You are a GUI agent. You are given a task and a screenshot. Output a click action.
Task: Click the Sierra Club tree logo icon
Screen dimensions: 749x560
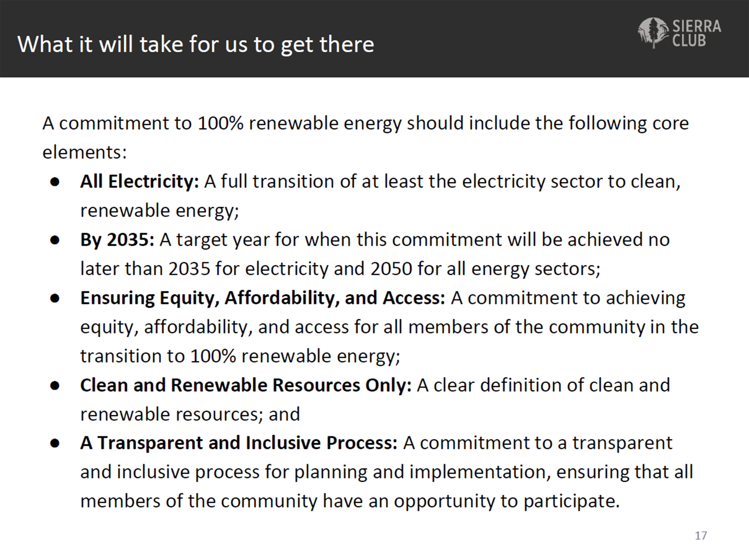click(653, 33)
